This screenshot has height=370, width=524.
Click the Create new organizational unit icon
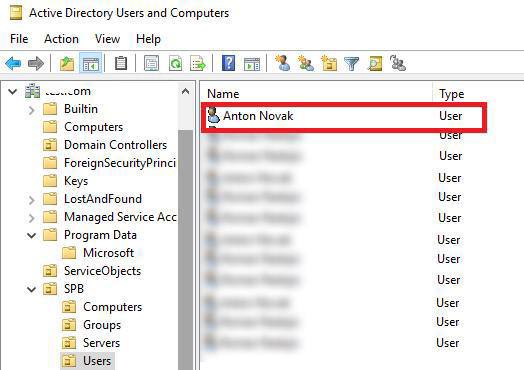click(329, 63)
